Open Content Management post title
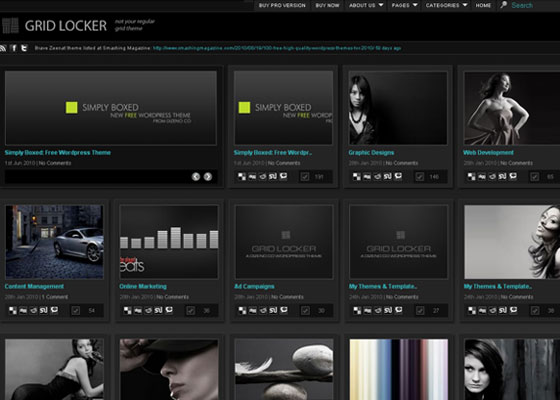The image size is (560, 400). (34, 286)
